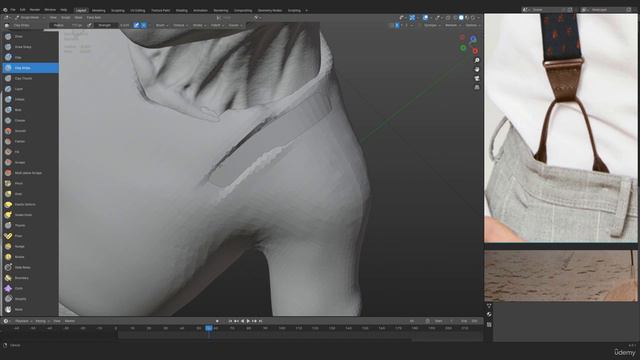
Task: Select the Snake Hook brush
Action: tap(30, 215)
